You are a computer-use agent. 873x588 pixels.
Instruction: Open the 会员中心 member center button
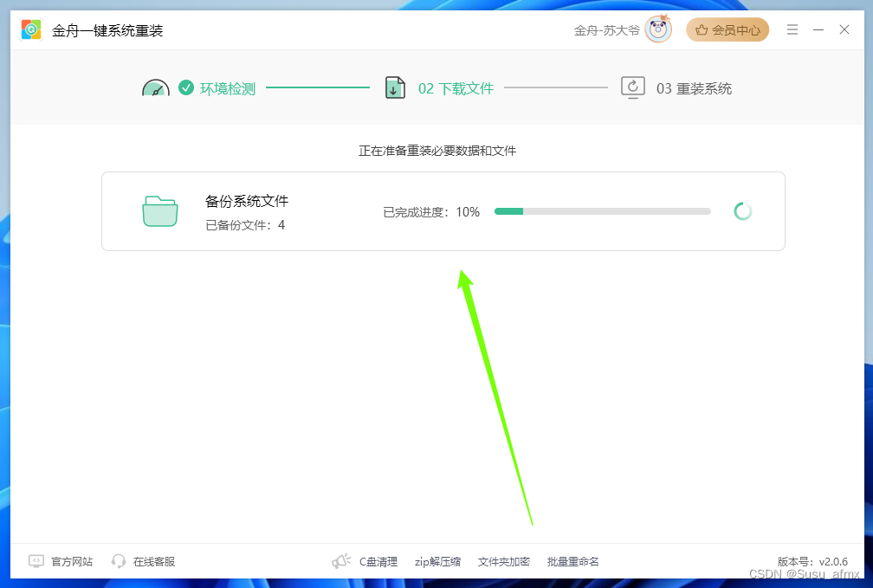tap(727, 29)
